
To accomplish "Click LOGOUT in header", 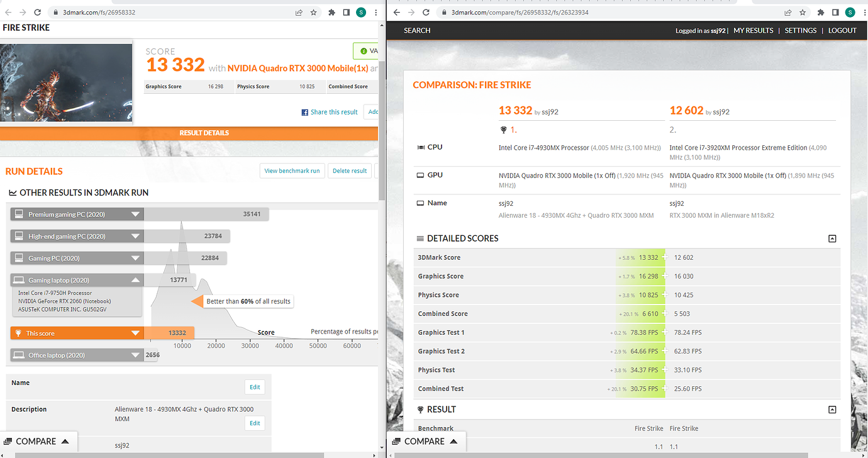I will click(842, 30).
